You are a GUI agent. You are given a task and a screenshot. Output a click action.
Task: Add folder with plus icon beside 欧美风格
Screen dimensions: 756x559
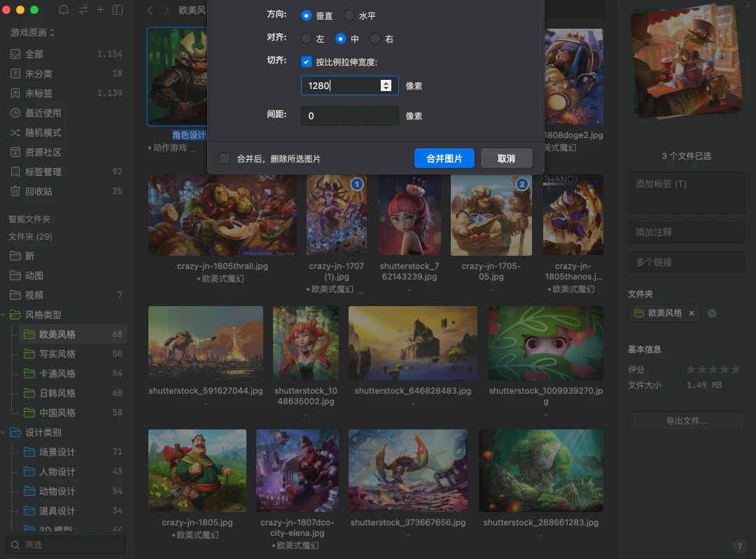[712, 314]
